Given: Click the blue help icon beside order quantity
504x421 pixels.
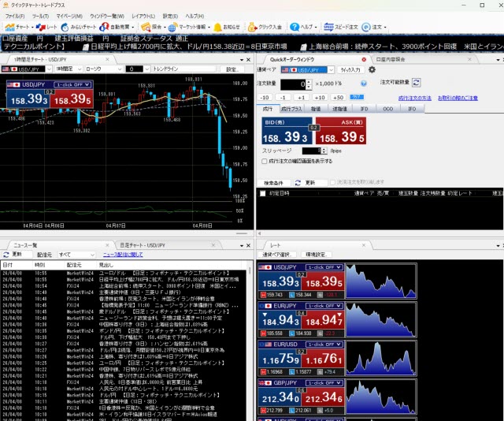Looking at the screenshot, I should (x=362, y=82).
